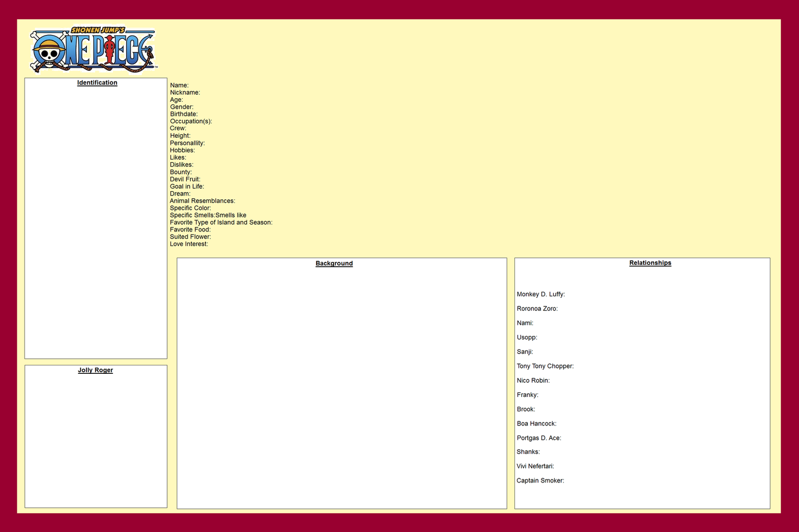Viewport: 799px width, 532px height.
Task: Click the Background heading
Action: pyautogui.click(x=334, y=264)
